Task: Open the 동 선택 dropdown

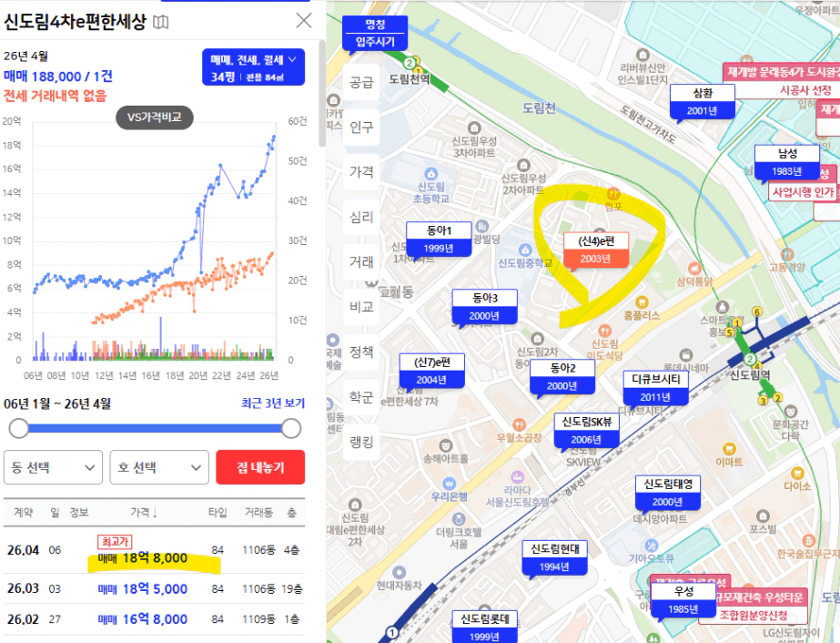Action: pos(53,467)
